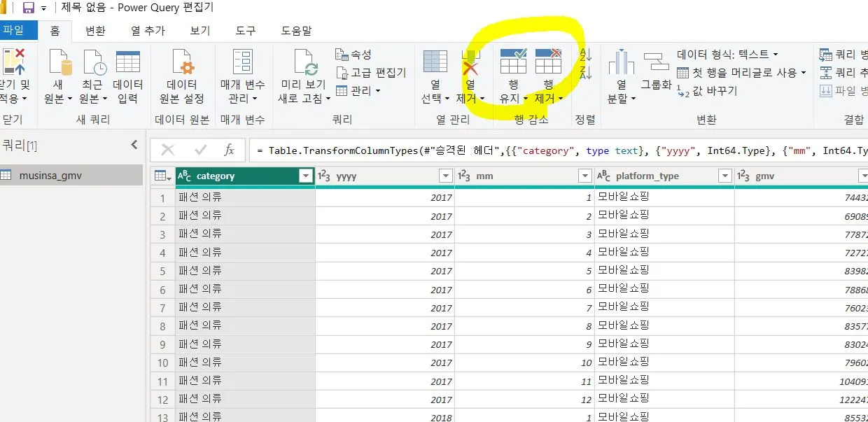Screen dimensions: 868x422
Task: Click the 열 선택 icon
Action: click(435, 62)
